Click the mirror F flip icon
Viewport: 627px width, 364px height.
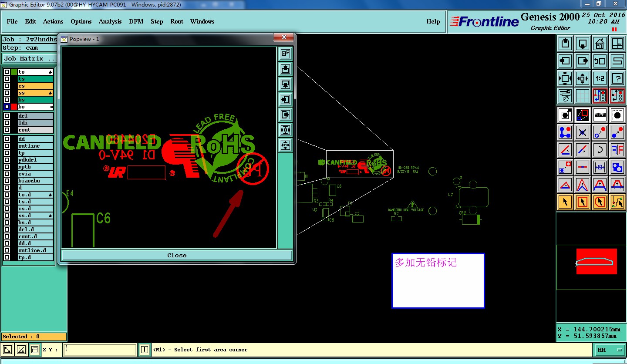(x=617, y=150)
